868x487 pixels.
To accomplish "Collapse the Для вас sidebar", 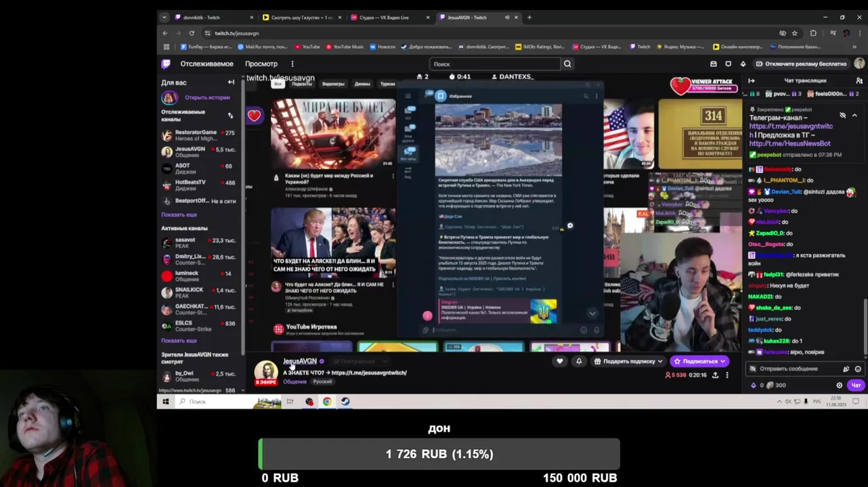I will 231,83.
